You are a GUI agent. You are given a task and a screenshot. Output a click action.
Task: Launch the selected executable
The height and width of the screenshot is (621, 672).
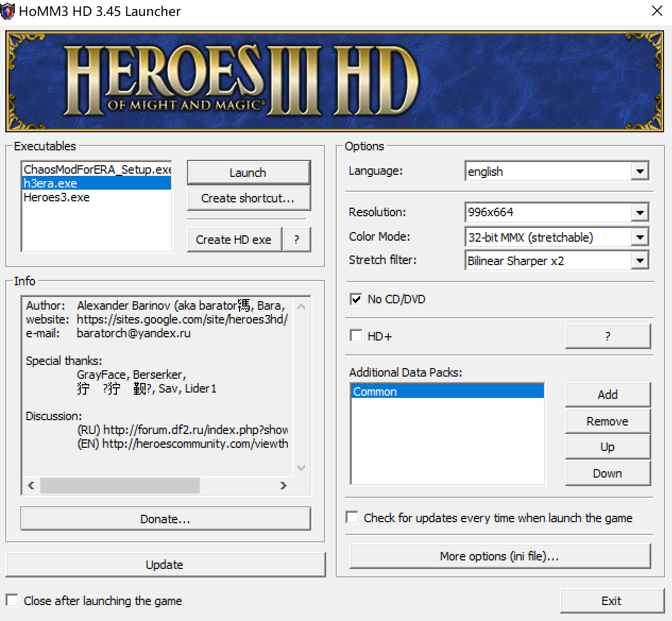tap(248, 173)
